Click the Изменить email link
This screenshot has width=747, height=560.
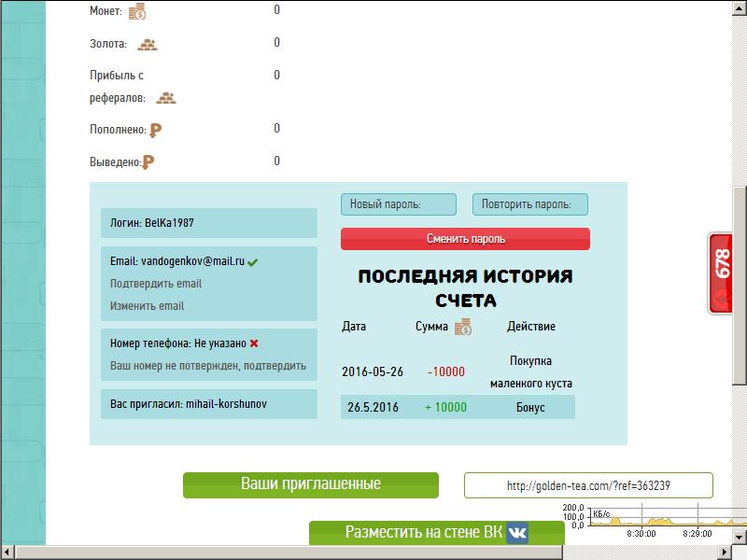click(147, 306)
